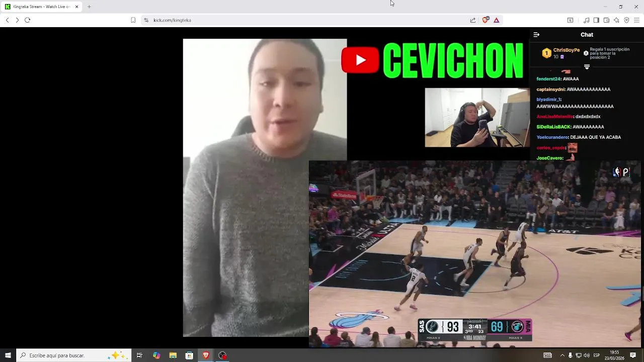Viewport: 644px width, 362px height.
Task: Click the Regala 1 suscripción prompt
Action: coord(610,53)
